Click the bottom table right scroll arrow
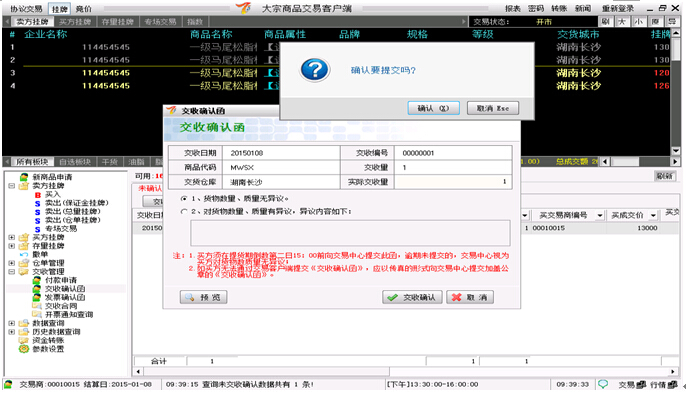Image resolution: width=686 pixels, height=398 pixels. (x=672, y=372)
